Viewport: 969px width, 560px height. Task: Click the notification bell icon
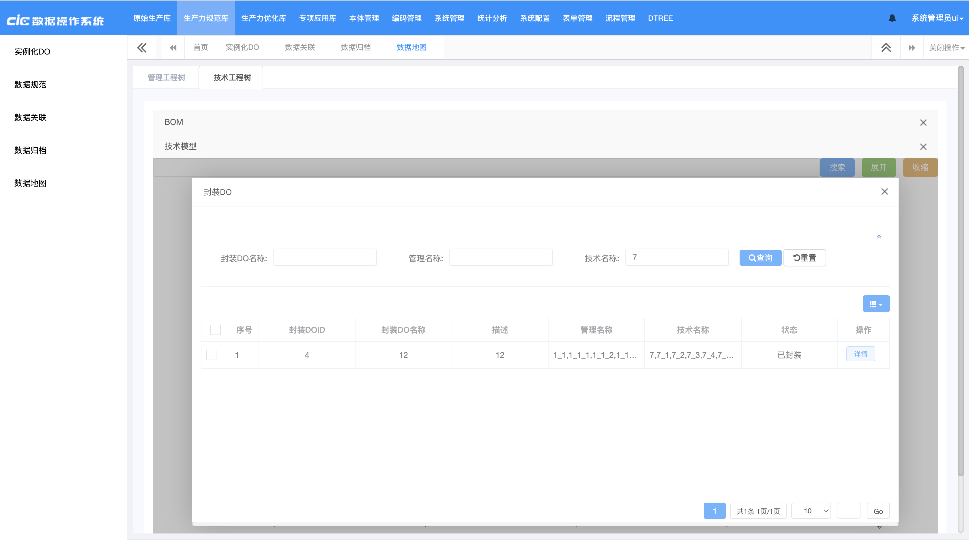pyautogui.click(x=892, y=18)
